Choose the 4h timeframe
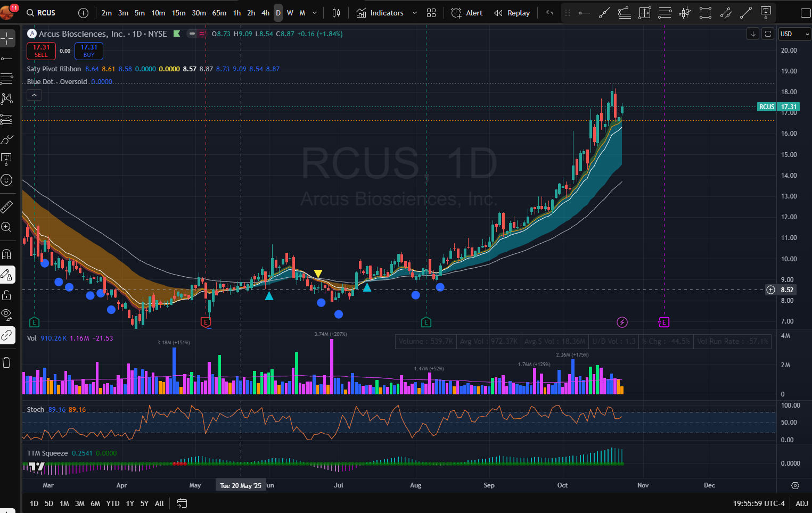 265,13
